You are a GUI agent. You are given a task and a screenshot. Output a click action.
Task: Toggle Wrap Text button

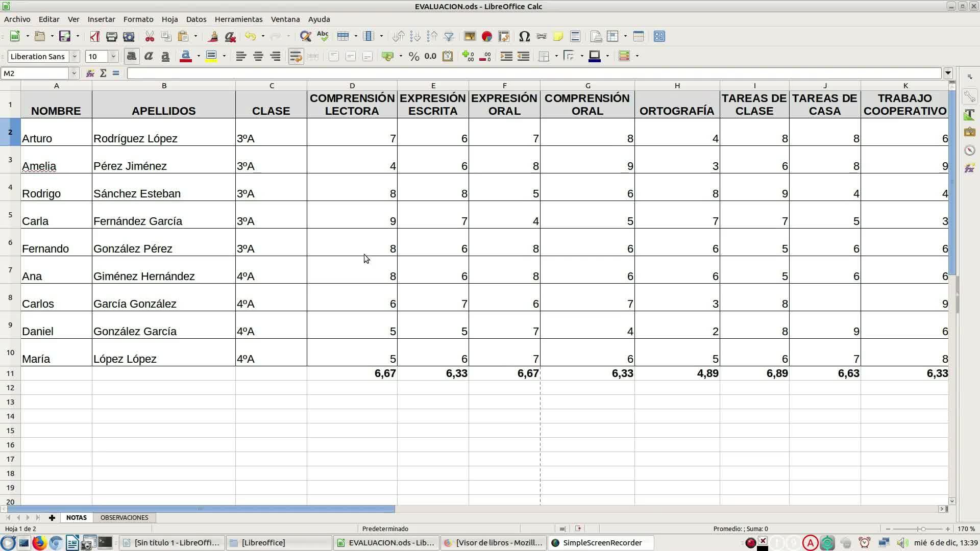pyautogui.click(x=296, y=56)
